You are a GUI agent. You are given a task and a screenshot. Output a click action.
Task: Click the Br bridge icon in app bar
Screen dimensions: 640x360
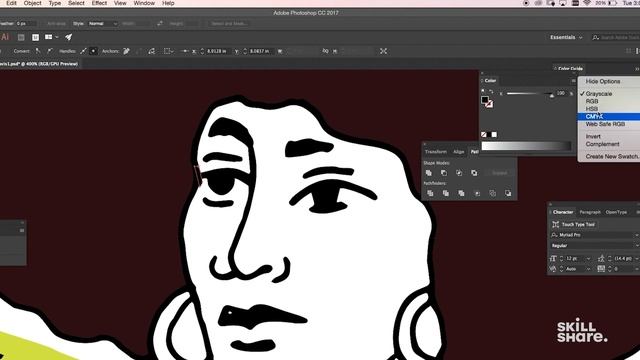21,37
